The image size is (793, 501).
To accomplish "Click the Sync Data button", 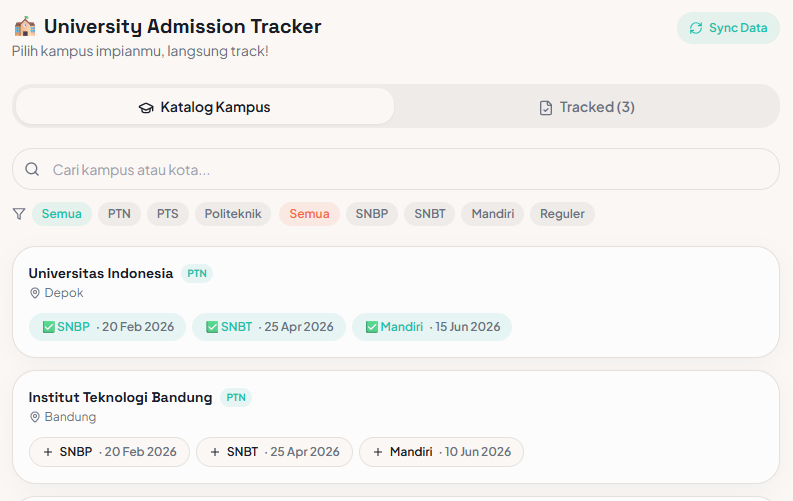I will [728, 28].
